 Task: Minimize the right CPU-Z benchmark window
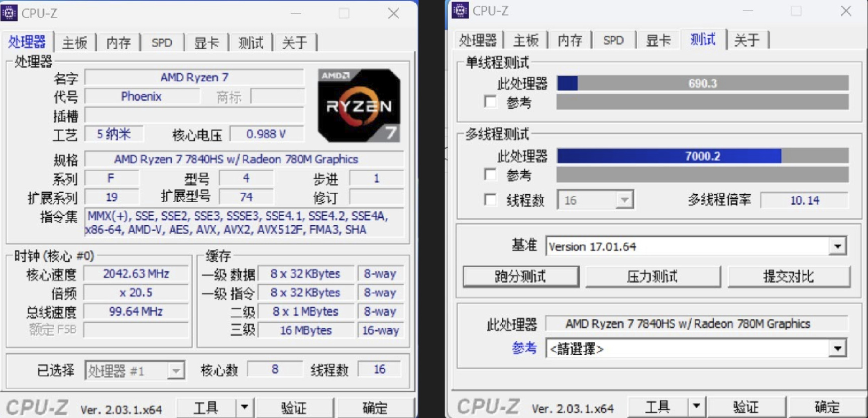pos(748,11)
